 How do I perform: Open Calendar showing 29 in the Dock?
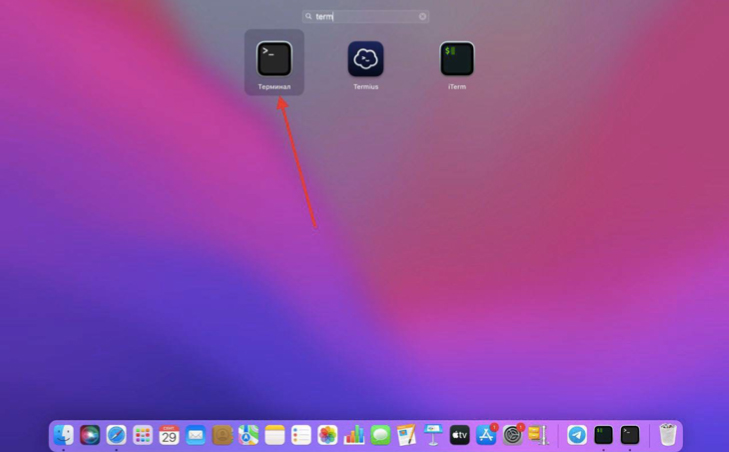coord(169,435)
